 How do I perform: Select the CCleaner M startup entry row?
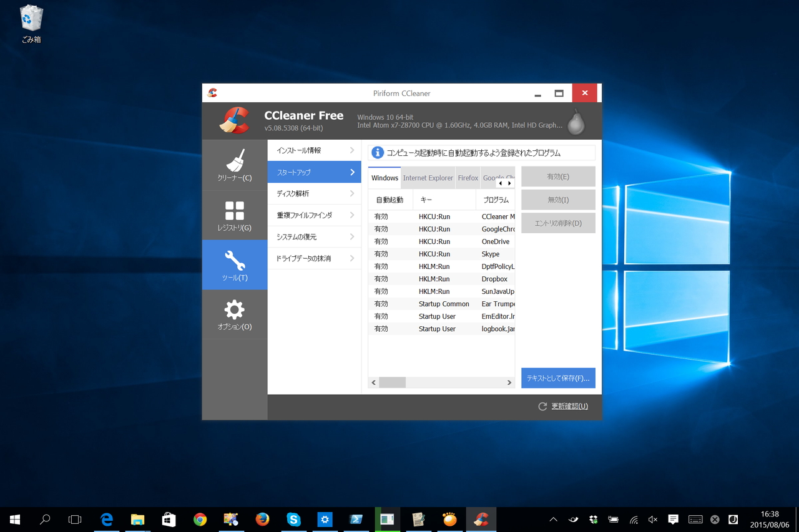pos(441,216)
